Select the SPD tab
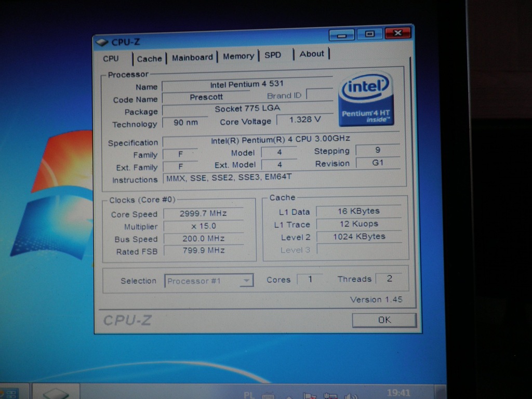Image resolution: width=532 pixels, height=399 pixels. click(273, 55)
